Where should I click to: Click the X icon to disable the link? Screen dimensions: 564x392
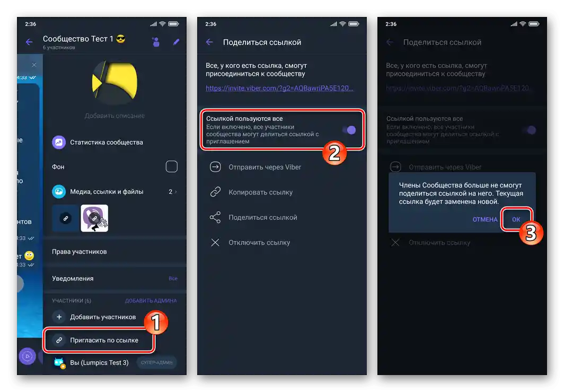pos(215,242)
